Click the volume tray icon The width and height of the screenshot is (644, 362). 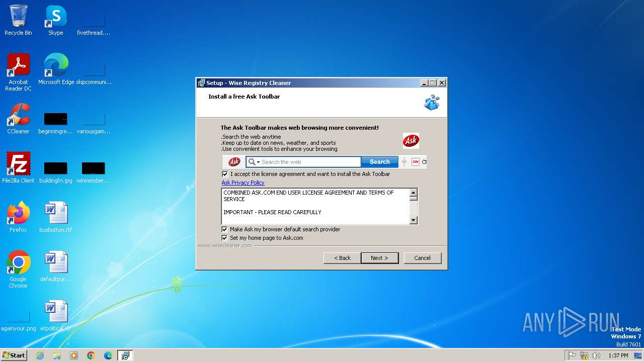click(596, 355)
